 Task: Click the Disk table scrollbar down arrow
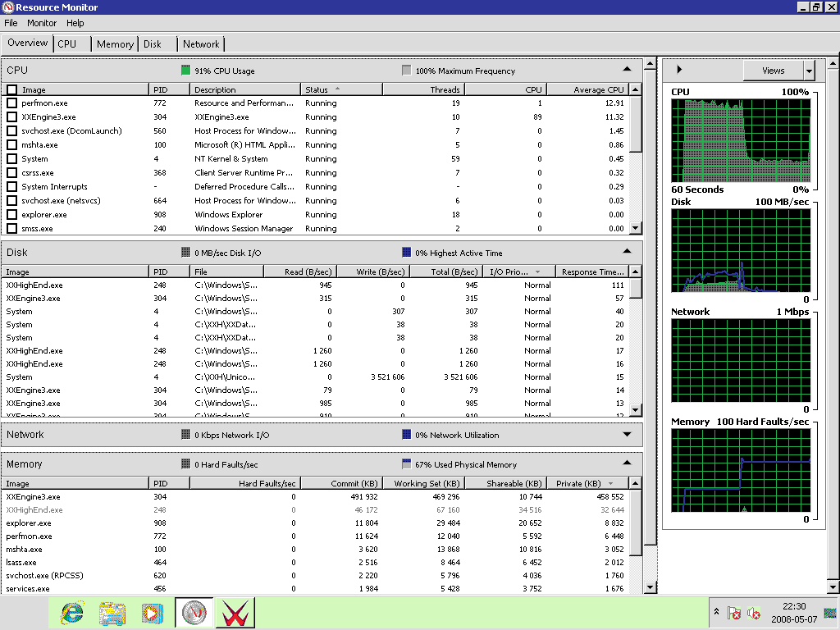636,410
